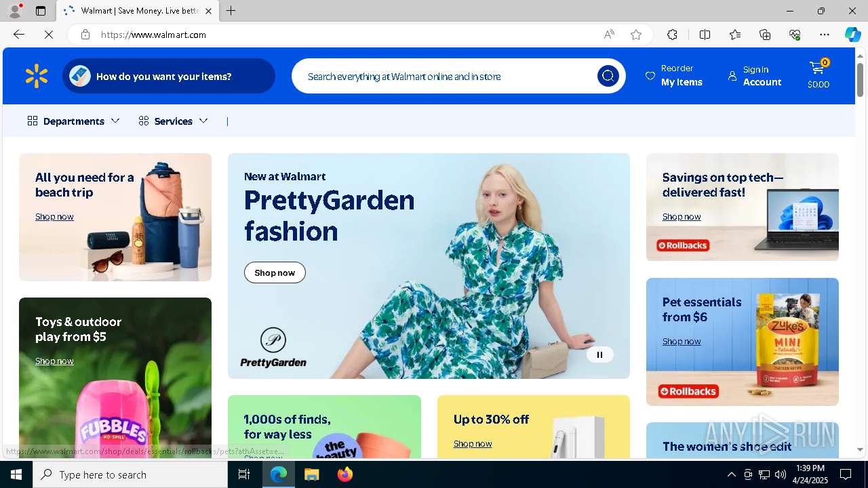Click the Fubbles bubble toy image

click(113, 418)
